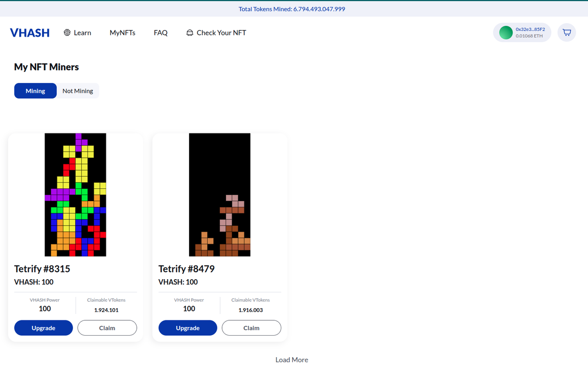
Task: Click Load More link
Action: [292, 360]
